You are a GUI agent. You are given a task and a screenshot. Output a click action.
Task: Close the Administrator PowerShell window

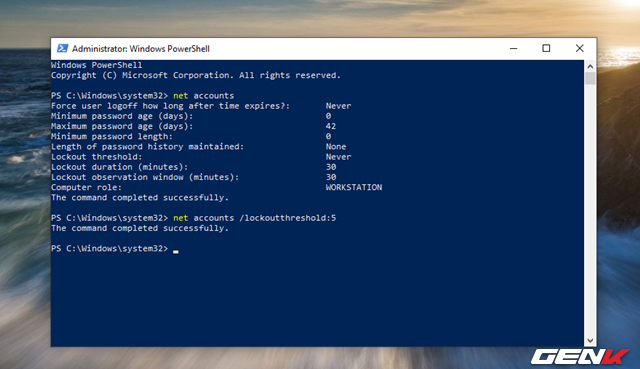click(580, 49)
